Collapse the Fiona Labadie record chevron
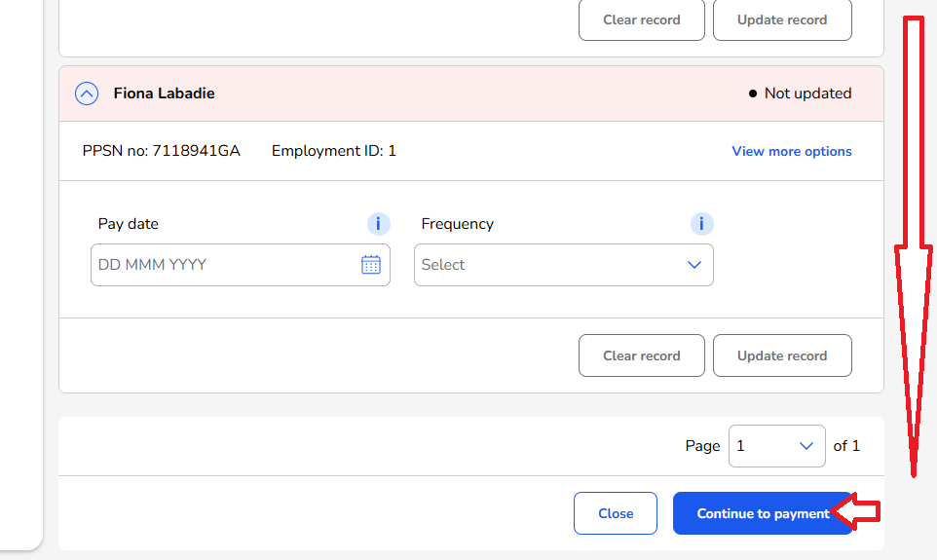This screenshot has height=560, width=937. click(x=87, y=93)
